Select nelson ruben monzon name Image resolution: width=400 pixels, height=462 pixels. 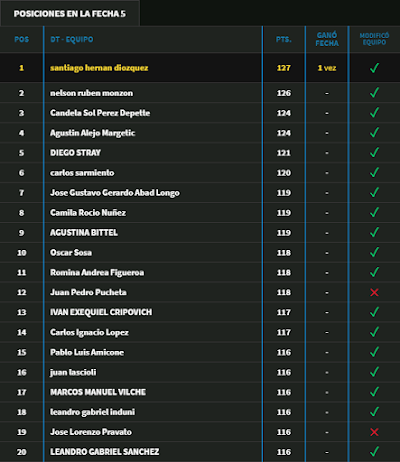click(x=91, y=93)
